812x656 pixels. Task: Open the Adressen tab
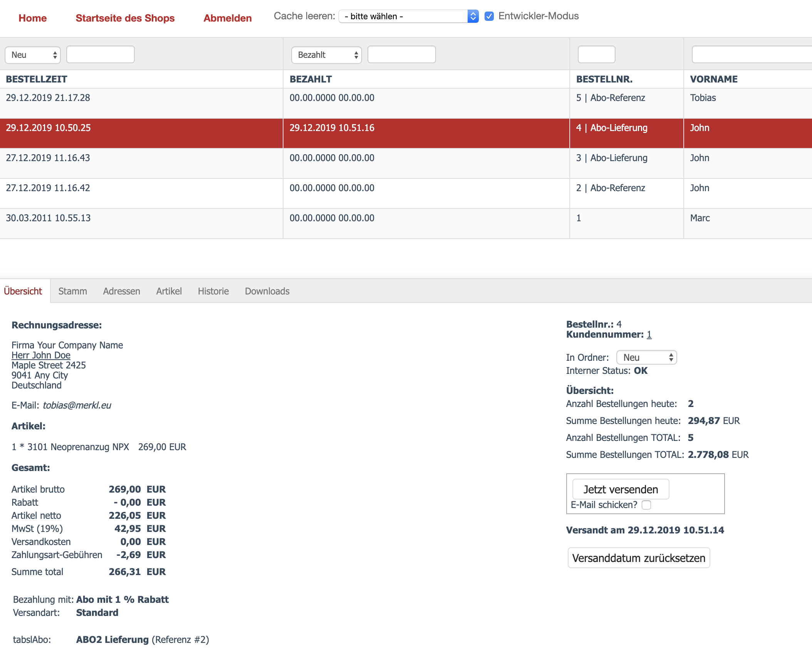pyautogui.click(x=121, y=291)
